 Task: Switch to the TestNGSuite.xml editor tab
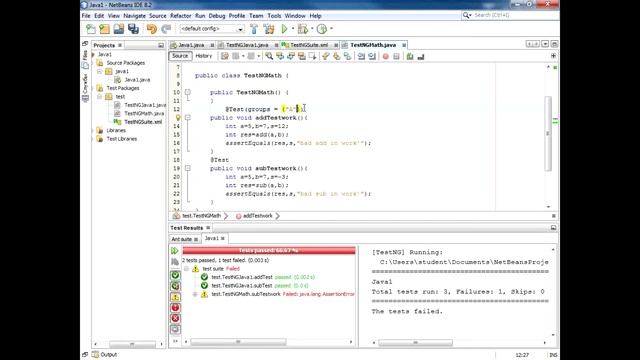[309, 45]
